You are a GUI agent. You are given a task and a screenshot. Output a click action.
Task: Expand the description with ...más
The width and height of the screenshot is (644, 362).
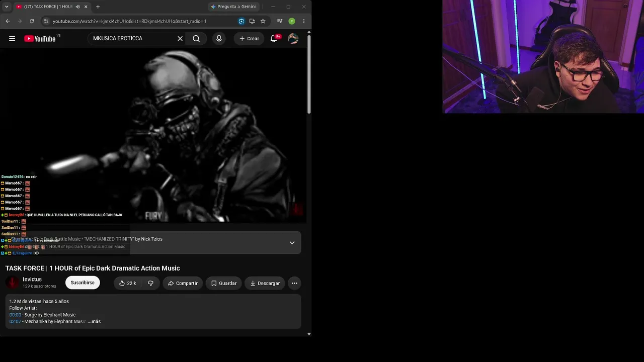click(94, 321)
